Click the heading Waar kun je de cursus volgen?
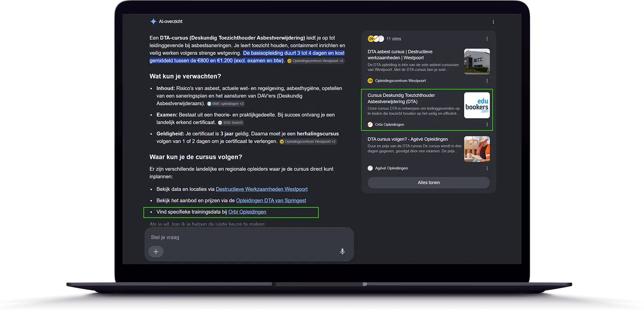Viewport: 644px width, 311px height. point(196,157)
